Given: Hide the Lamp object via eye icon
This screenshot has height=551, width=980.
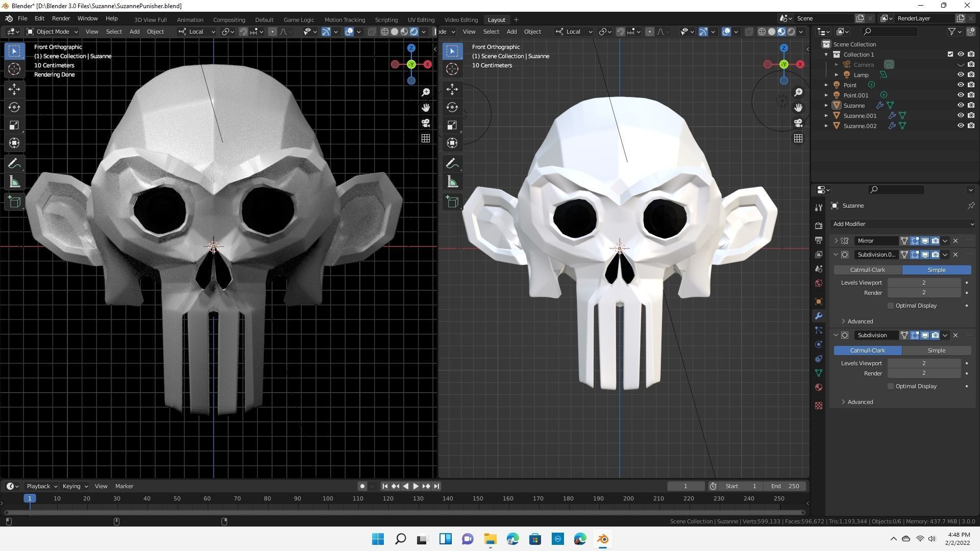Looking at the screenshot, I should tap(960, 75).
